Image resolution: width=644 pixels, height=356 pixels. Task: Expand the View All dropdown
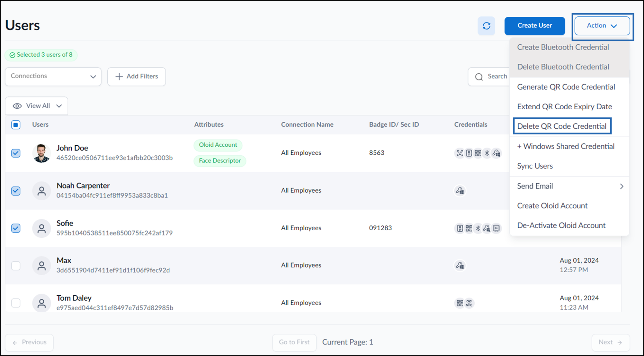37,106
